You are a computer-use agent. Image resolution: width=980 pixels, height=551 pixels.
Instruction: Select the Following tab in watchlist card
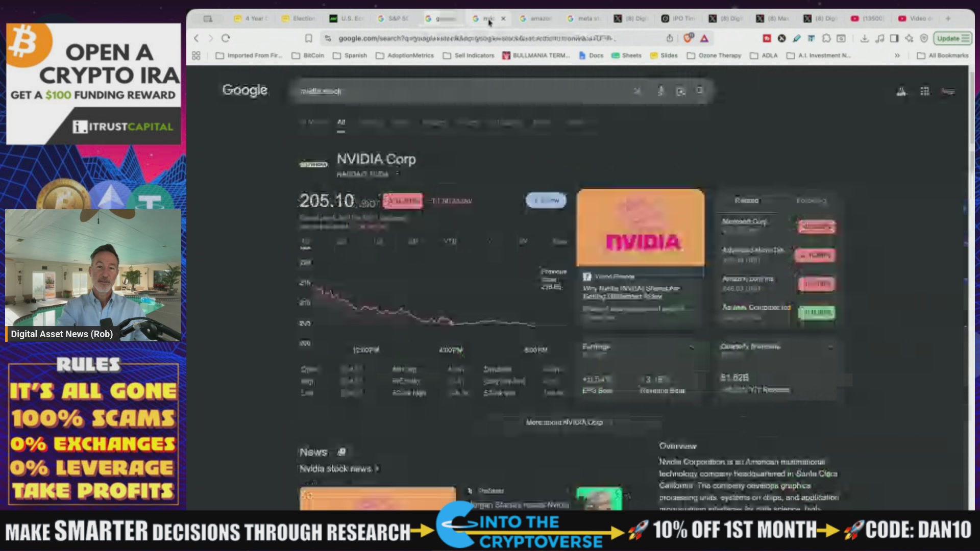[811, 201]
